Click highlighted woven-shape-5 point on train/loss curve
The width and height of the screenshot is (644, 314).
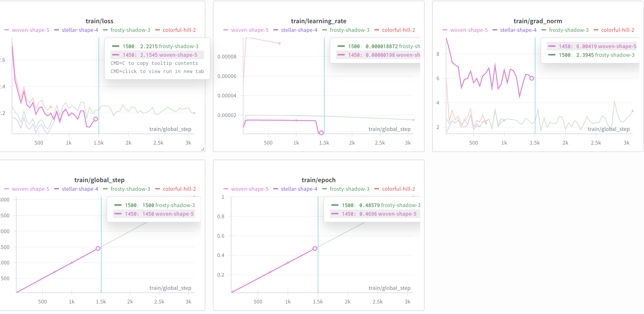click(95, 119)
